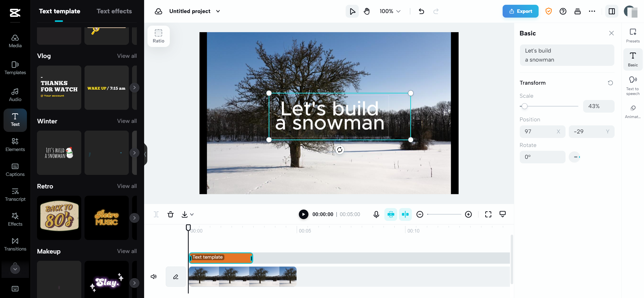
Task: Expand more Winter templates with arrow
Action: tap(134, 153)
